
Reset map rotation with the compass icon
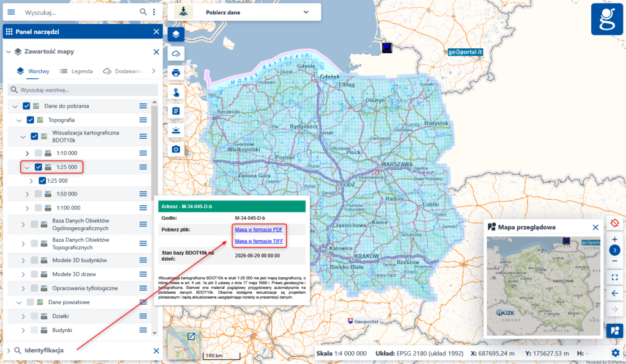tap(615, 223)
